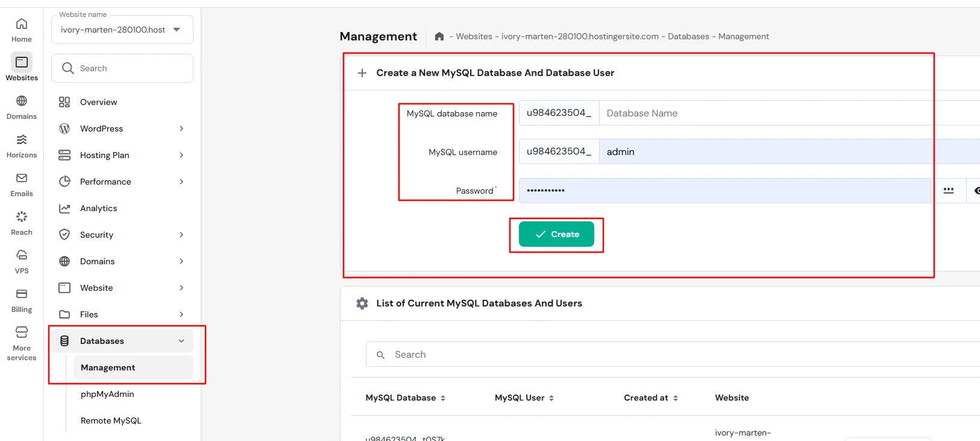Select Management under Databases
Image resolution: width=980 pixels, height=441 pixels.
pos(133,367)
